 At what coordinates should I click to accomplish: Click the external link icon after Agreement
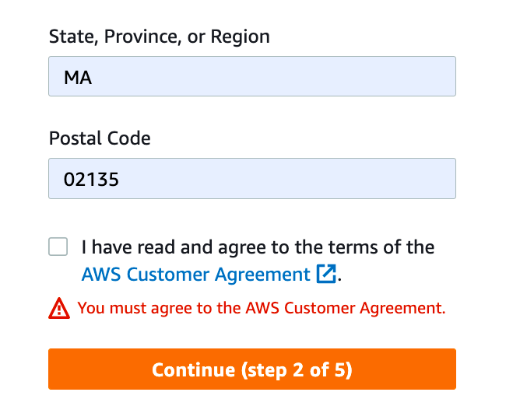point(326,275)
